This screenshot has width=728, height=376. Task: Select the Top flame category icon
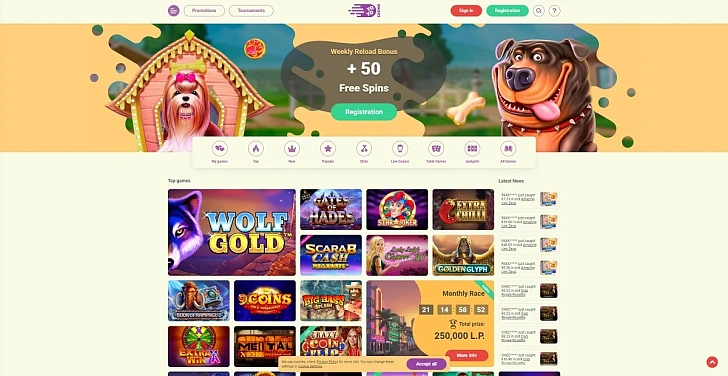point(256,149)
